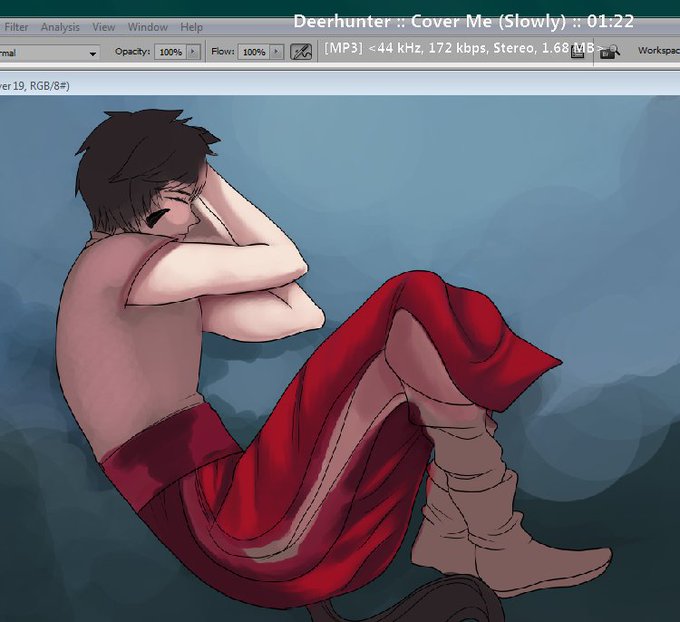Open the Workspace menu
The width and height of the screenshot is (680, 622).
click(x=659, y=51)
